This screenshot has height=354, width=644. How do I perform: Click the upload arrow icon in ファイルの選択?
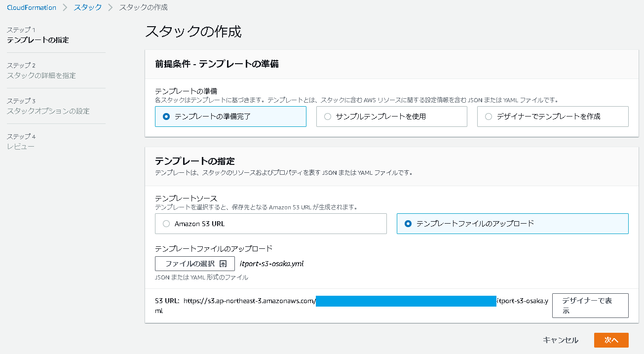pos(223,264)
